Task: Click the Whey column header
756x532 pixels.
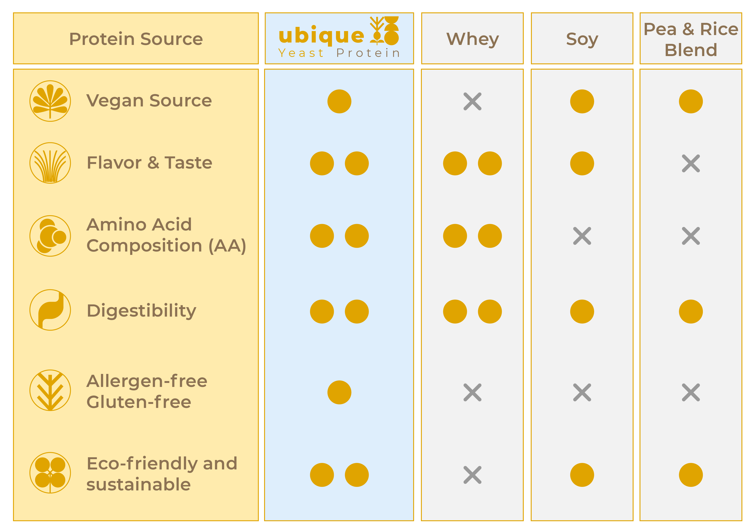Action: click(x=472, y=39)
